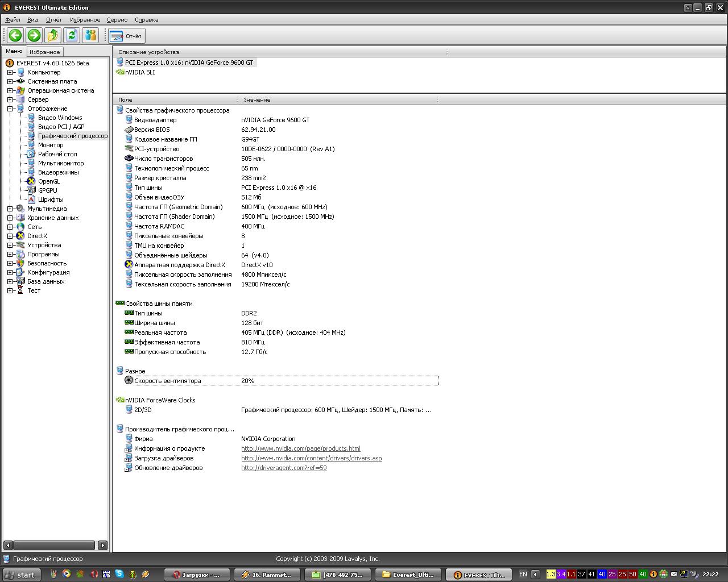Image resolution: width=728 pixels, height=582 pixels.
Task: Open the nvidia.com products.html link
Action: (301, 448)
